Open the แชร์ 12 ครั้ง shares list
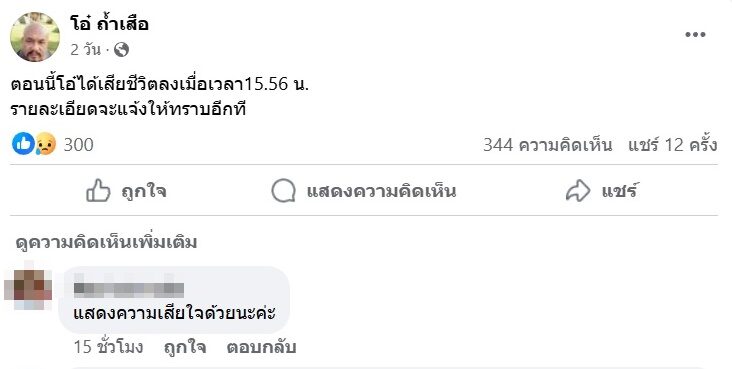The height and width of the screenshot is (369, 732). click(x=672, y=144)
